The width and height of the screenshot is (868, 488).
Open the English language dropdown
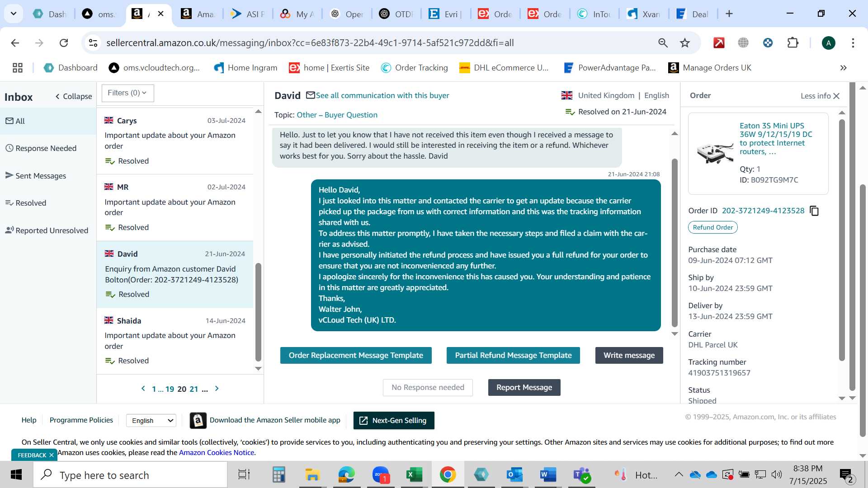pyautogui.click(x=151, y=421)
